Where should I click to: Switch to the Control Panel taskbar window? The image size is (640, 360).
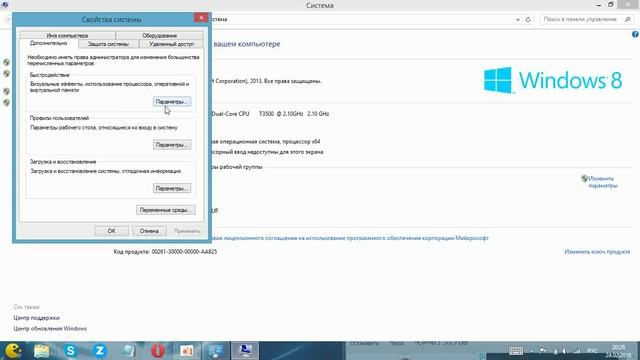pos(216,351)
